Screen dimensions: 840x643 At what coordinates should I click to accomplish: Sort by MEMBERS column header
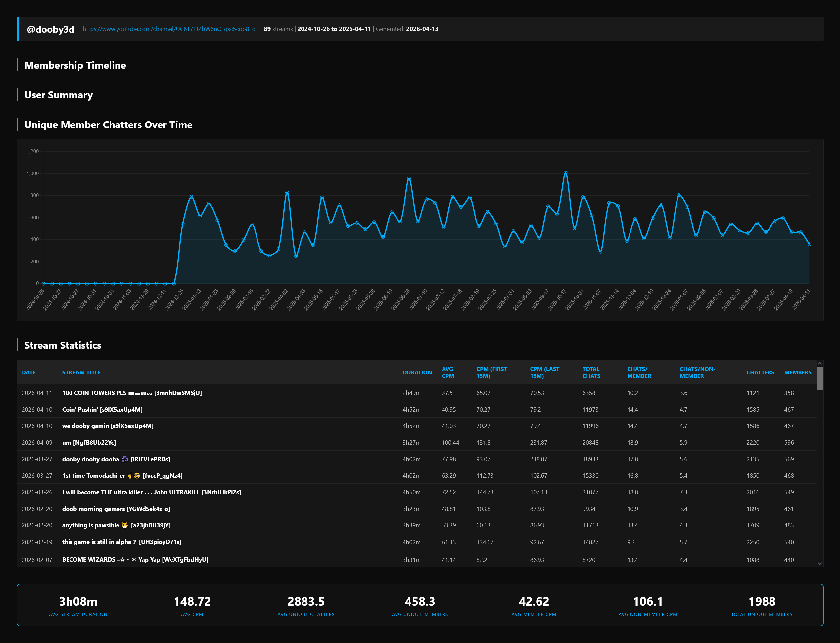[798, 372]
